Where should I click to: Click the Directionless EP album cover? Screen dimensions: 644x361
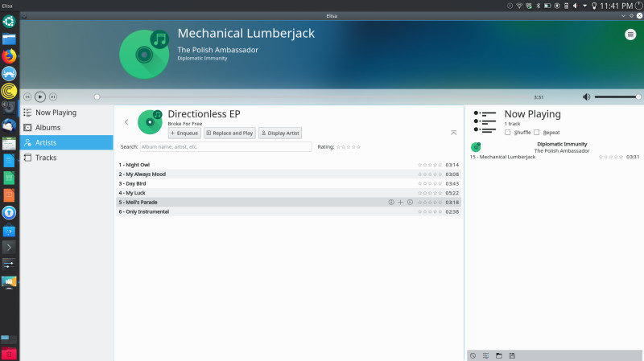point(150,122)
